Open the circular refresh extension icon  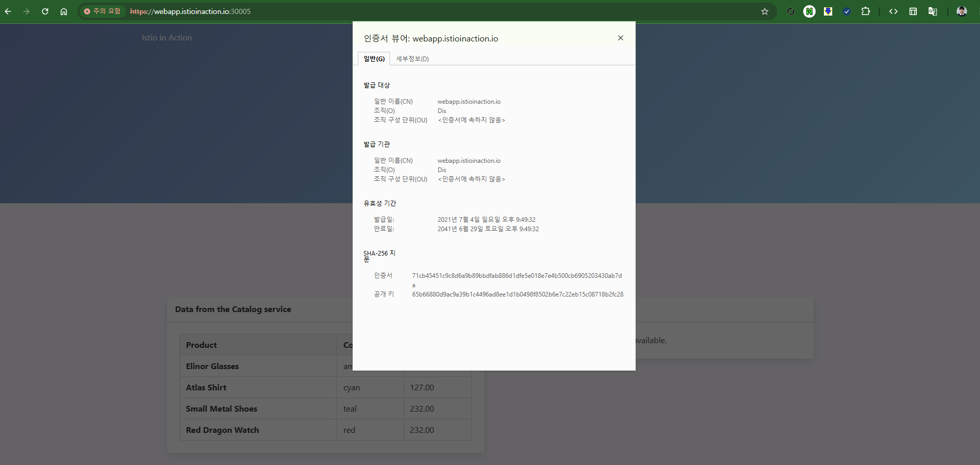pyautogui.click(x=791, y=11)
